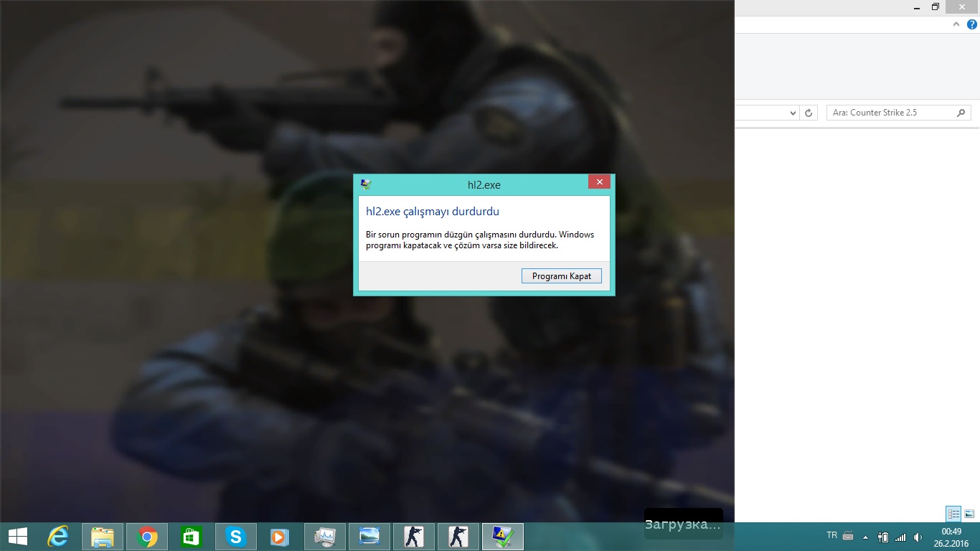Image resolution: width=980 pixels, height=551 pixels.
Task: Open the media player taskbar icon
Action: [280, 537]
